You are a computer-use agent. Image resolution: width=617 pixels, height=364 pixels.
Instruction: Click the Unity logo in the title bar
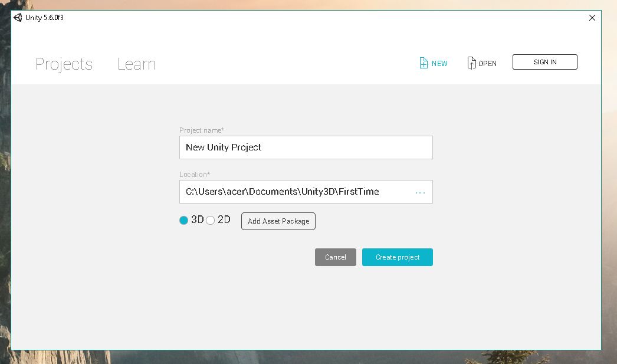[18, 18]
